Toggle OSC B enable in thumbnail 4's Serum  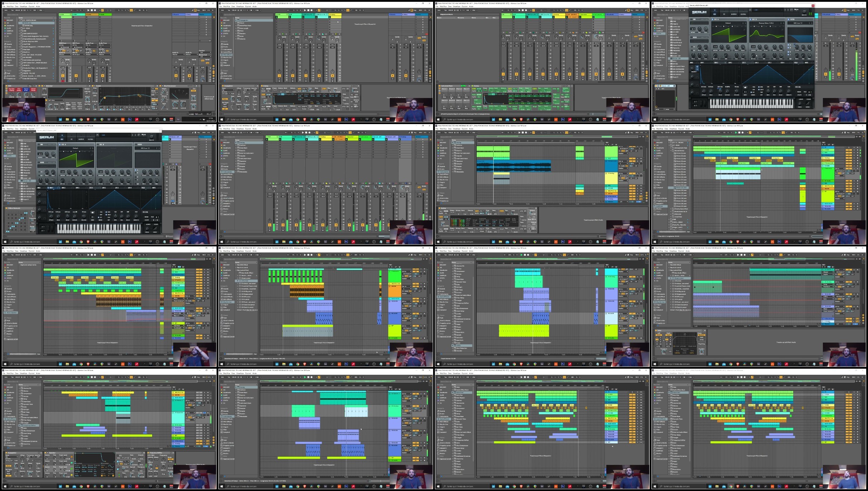pyautogui.click(x=750, y=19)
